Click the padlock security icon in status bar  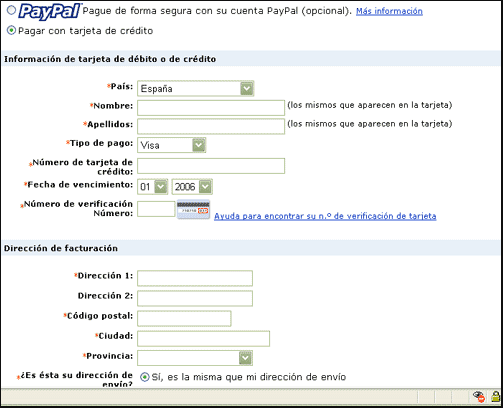(x=495, y=397)
